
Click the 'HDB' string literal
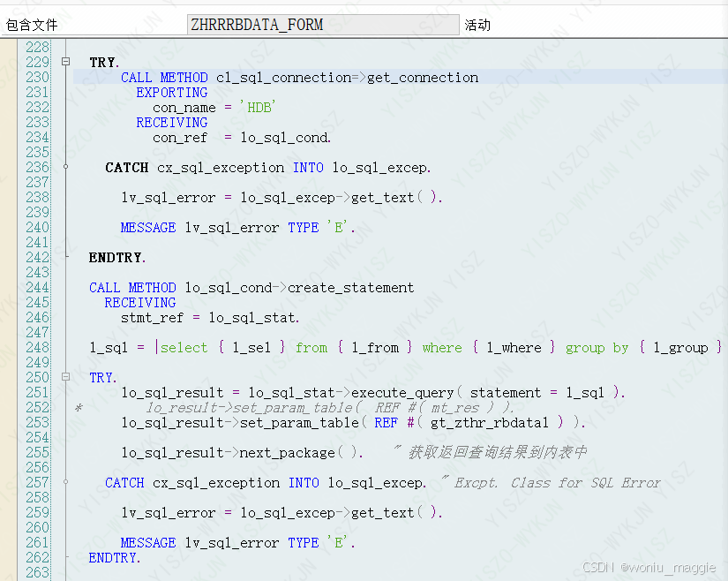pyautogui.click(x=258, y=108)
